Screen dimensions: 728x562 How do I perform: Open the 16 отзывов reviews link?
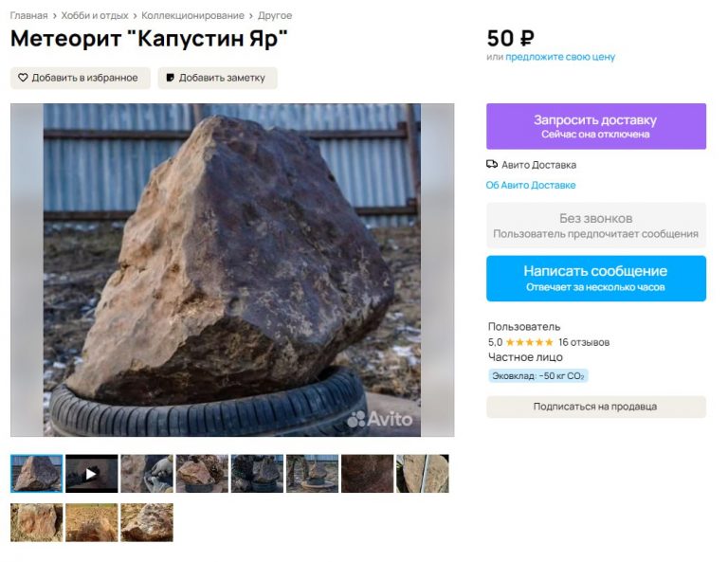[584, 342]
